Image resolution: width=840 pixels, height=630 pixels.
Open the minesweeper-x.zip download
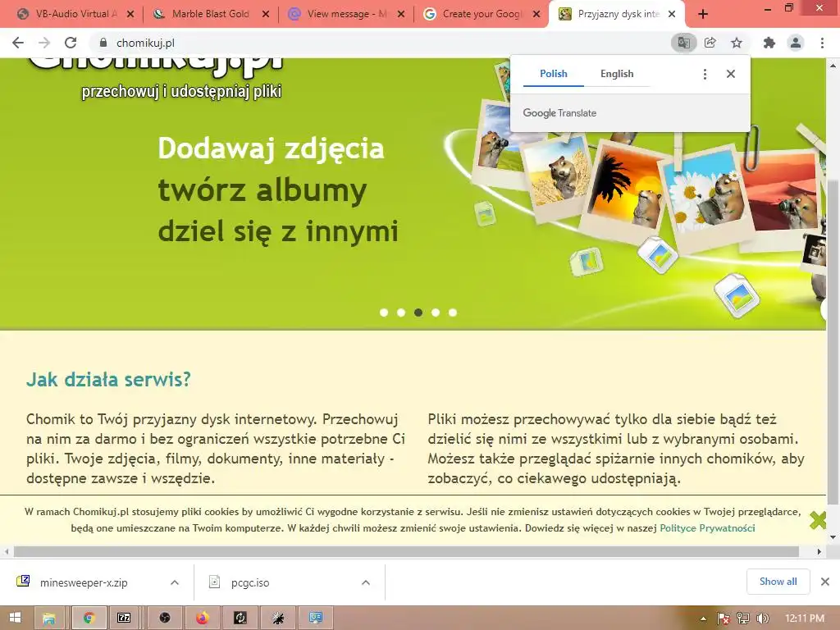coord(83,582)
